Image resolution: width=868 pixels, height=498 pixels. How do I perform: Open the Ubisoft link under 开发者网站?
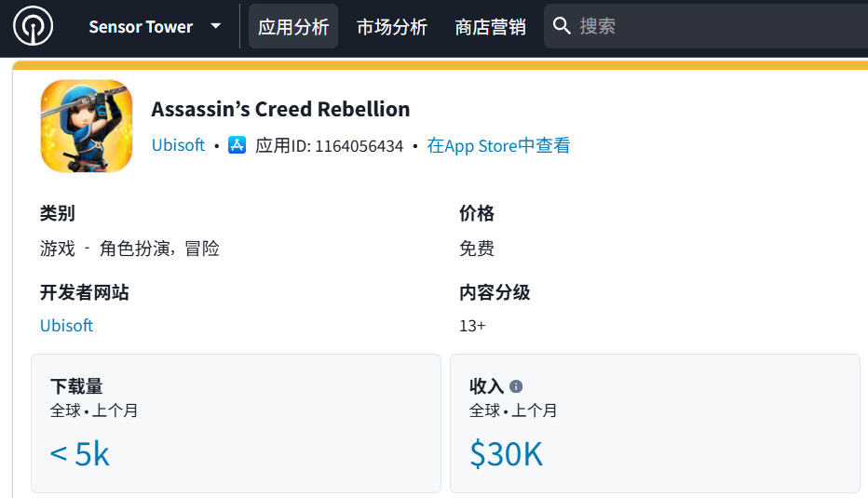click(x=66, y=326)
